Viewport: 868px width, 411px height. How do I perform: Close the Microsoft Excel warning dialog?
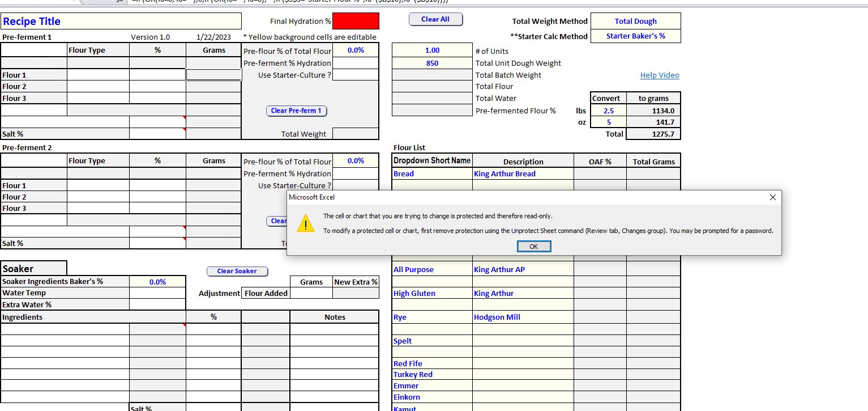[x=773, y=197]
